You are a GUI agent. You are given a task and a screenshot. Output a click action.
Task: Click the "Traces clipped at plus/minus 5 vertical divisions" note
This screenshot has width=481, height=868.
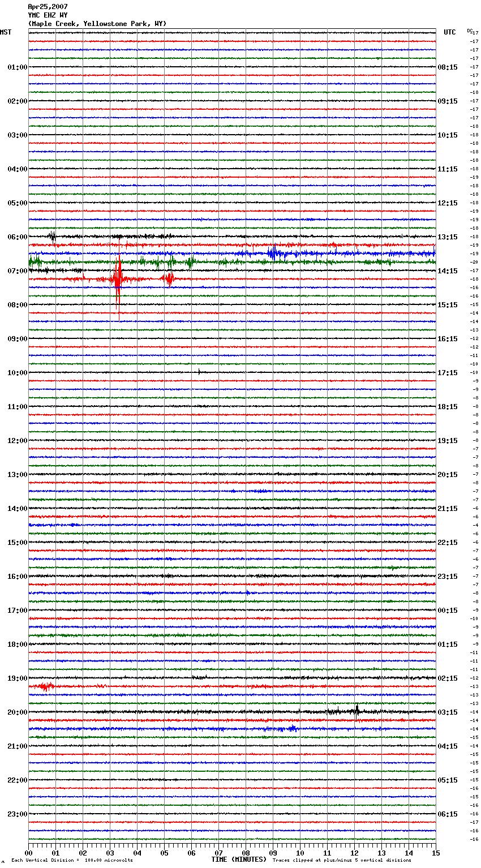tap(342, 860)
